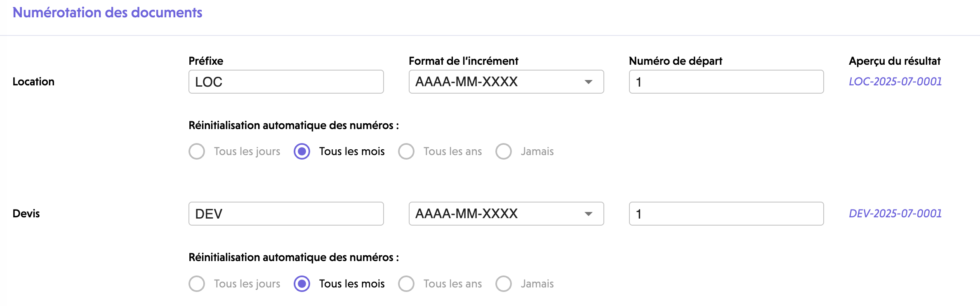Click the DEV-2025-07-0001 preview text
Screen dimensions: 980x306
[x=895, y=214]
